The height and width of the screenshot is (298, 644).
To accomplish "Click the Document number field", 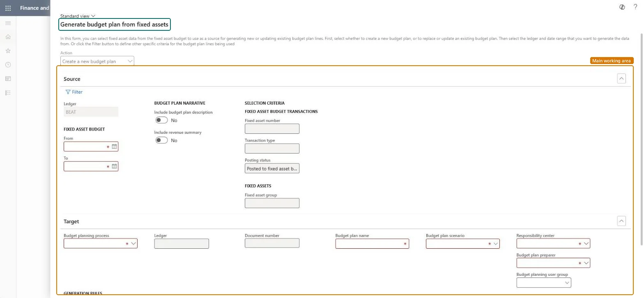I will pyautogui.click(x=272, y=244).
